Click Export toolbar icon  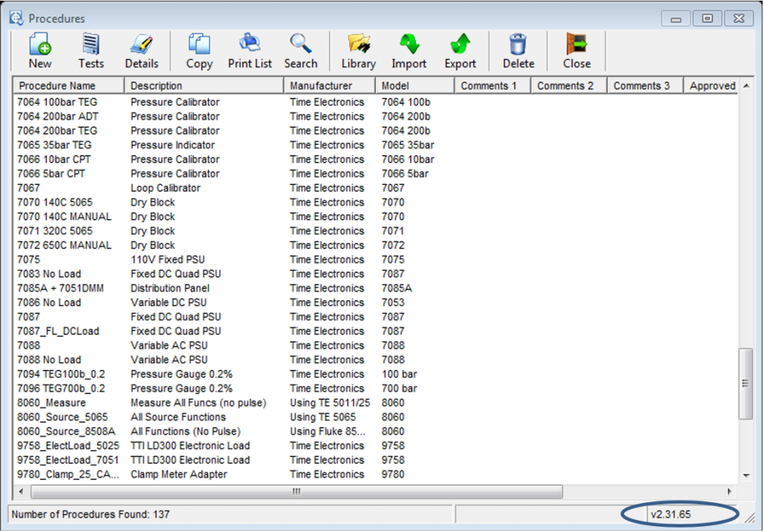(460, 45)
